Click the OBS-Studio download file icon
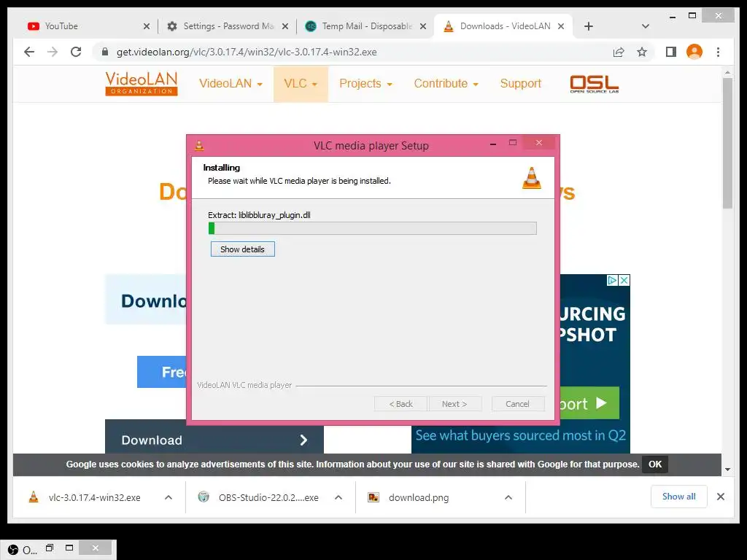This screenshot has height=560, width=747. tap(204, 497)
